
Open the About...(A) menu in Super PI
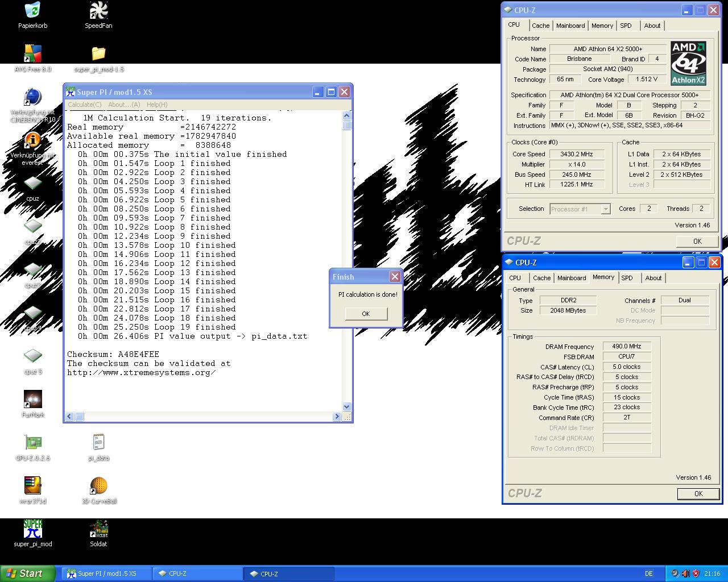coord(124,105)
